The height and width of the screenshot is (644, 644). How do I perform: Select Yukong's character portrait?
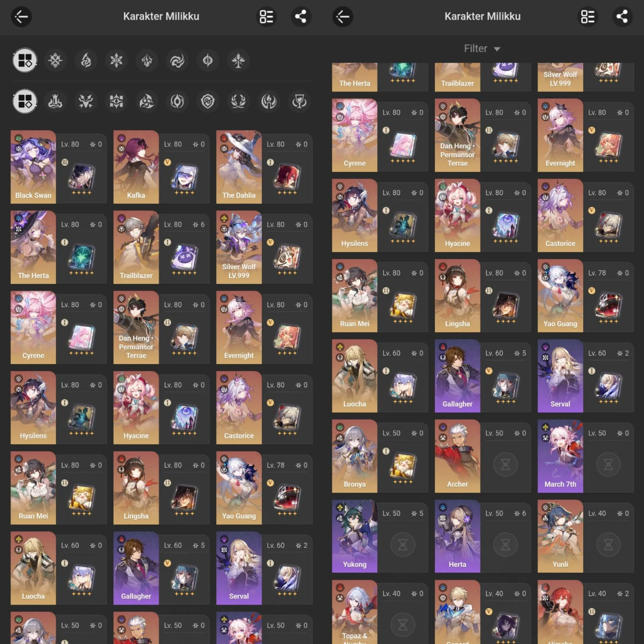coord(355,536)
